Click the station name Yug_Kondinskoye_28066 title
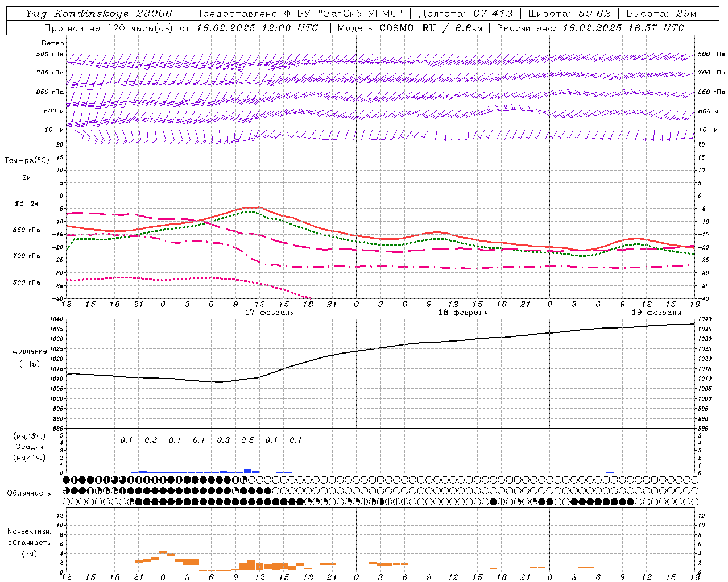 (x=98, y=14)
